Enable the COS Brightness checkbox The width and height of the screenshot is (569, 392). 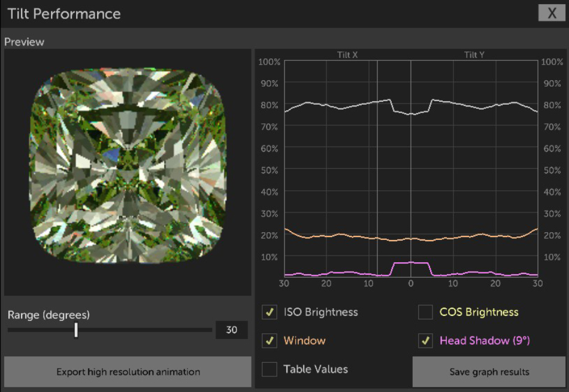coord(425,312)
